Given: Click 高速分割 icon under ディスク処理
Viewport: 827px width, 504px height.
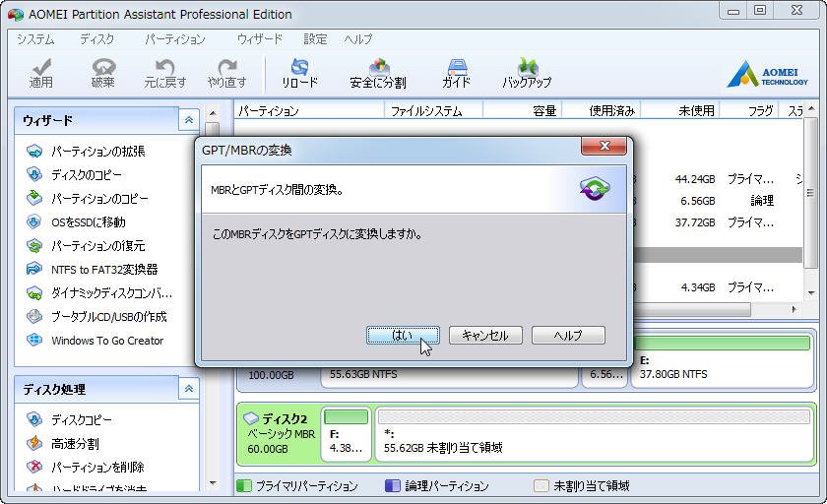Looking at the screenshot, I should pyautogui.click(x=34, y=443).
